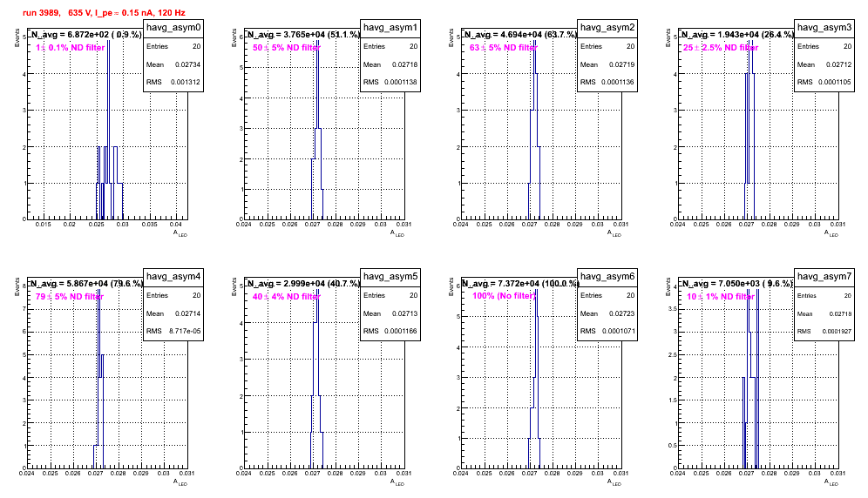Image resolution: width=868 pixels, height=498 pixels.
Task: Click Mean 0.02714 in havg_asym4 stats
Action: pos(173,313)
